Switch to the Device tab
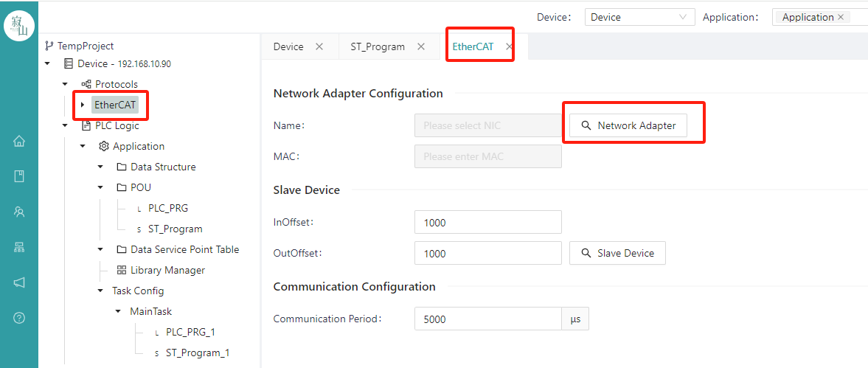Screen dimensions: 868x368 tap(288, 46)
